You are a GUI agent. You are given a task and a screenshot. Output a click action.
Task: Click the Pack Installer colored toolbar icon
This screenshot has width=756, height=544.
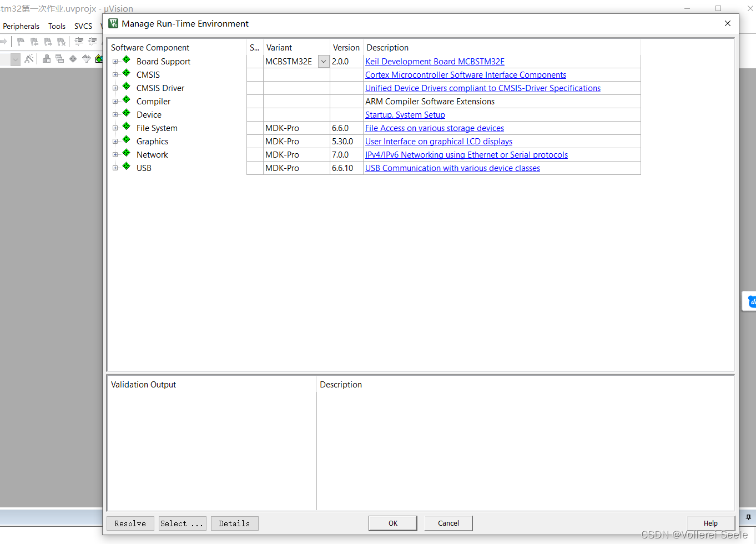pyautogui.click(x=99, y=58)
